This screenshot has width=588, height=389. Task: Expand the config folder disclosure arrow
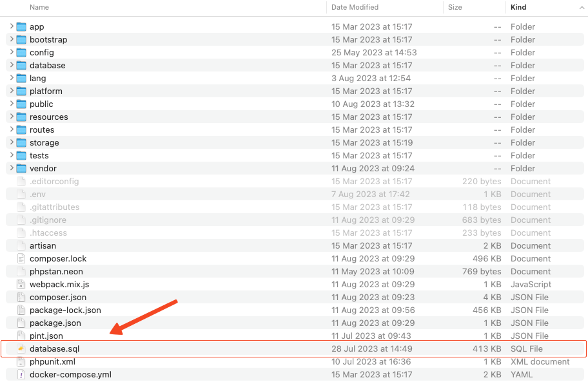(x=12, y=52)
